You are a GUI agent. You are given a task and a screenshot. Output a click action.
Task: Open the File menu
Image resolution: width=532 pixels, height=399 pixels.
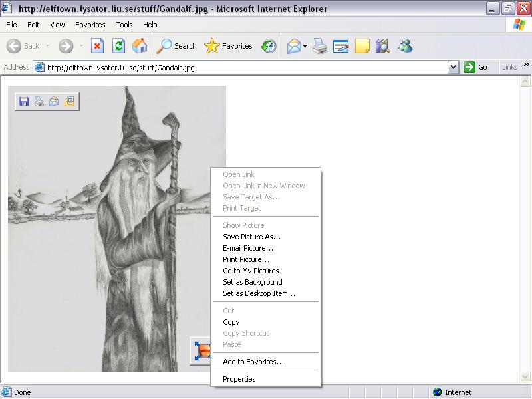[11, 25]
